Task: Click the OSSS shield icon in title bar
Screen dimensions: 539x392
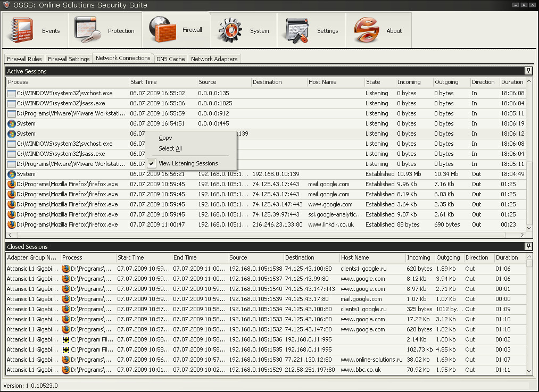Action: click(6, 5)
